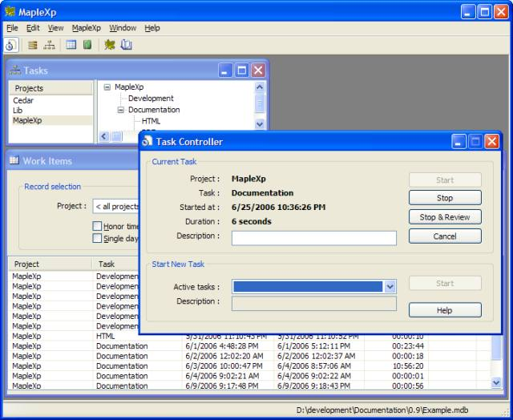
Task: Open the task hierarchy tree toolbar icon
Action: click(49, 45)
